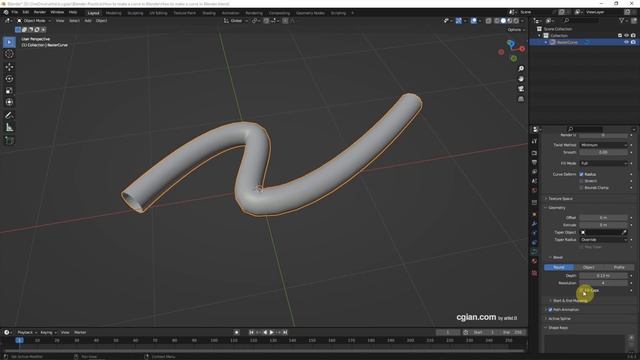The width and height of the screenshot is (640, 360).
Task: Select the Measure tool
Action: [9, 127]
